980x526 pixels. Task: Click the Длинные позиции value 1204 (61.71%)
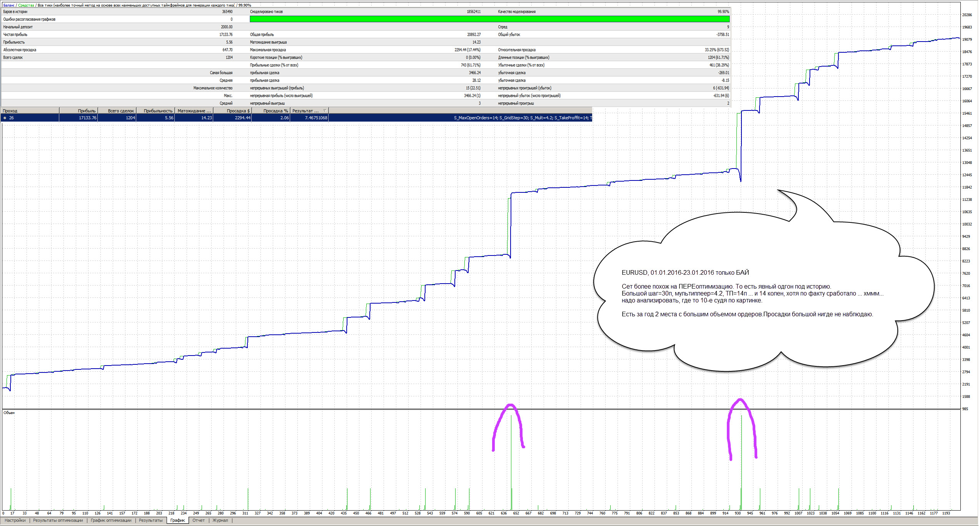(x=718, y=57)
